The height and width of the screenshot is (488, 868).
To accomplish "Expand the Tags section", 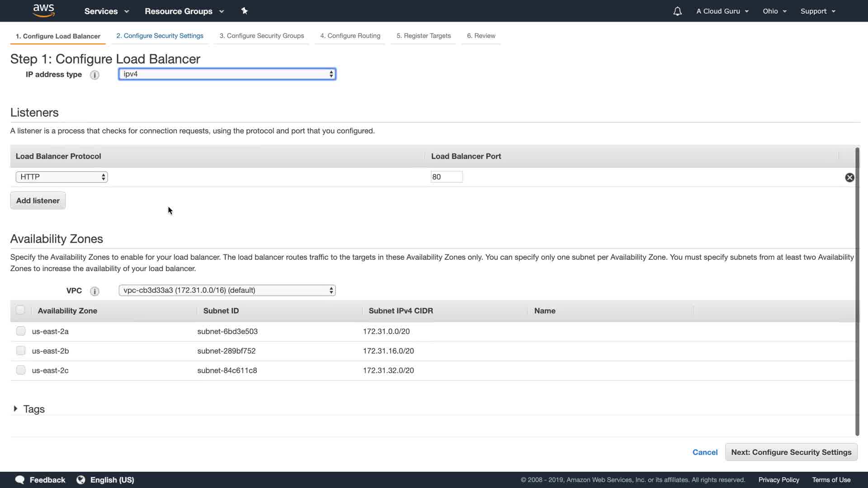I will point(16,409).
